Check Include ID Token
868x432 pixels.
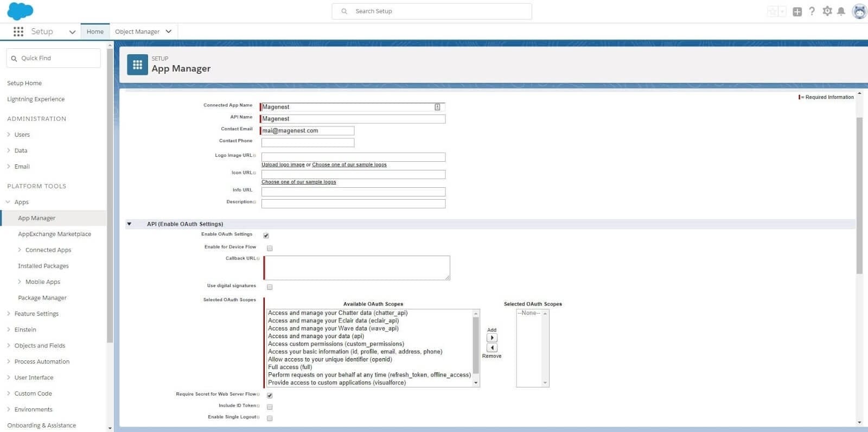(x=270, y=407)
